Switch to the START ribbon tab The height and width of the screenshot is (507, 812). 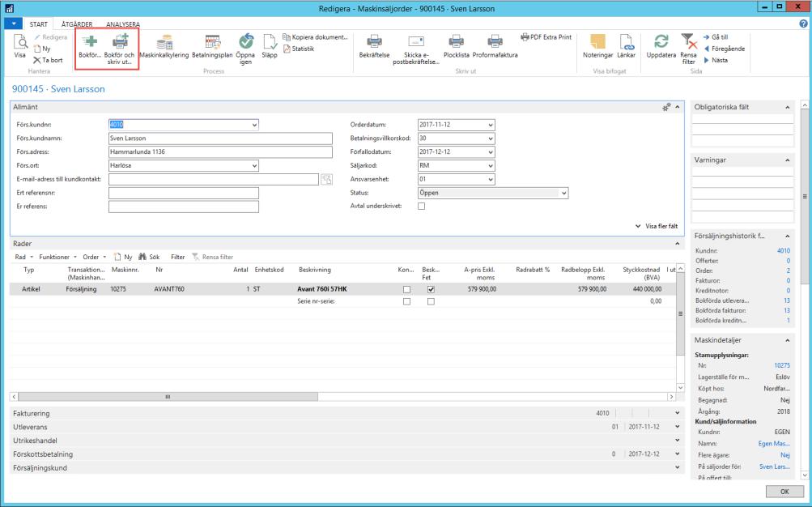[38, 24]
